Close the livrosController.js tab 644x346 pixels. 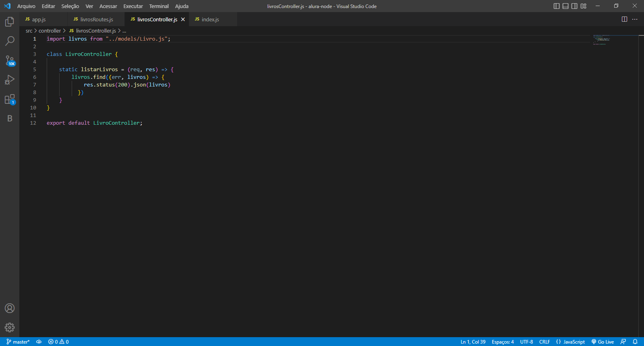coord(183,19)
